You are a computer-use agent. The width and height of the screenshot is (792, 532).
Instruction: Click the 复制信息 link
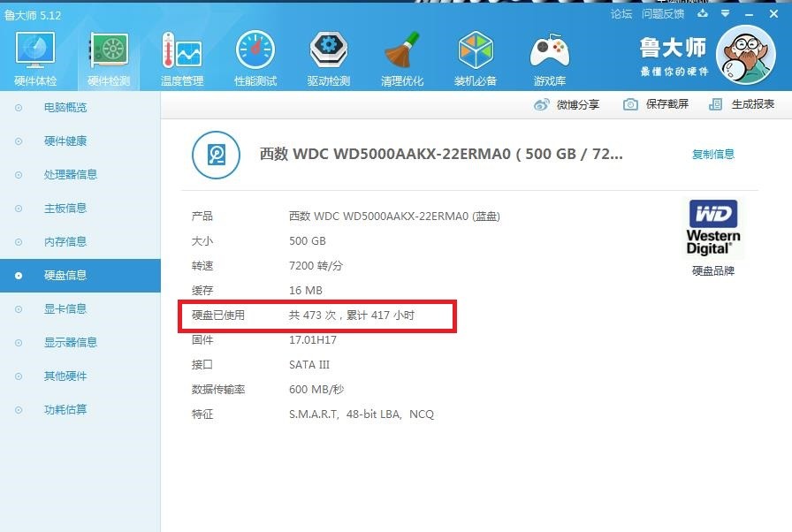coord(712,154)
